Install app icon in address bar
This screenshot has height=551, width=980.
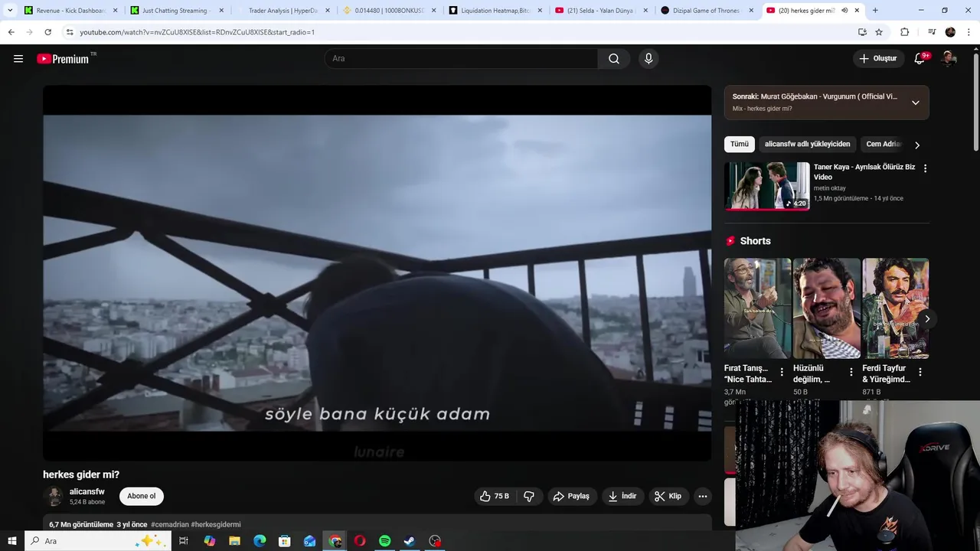coord(862,32)
